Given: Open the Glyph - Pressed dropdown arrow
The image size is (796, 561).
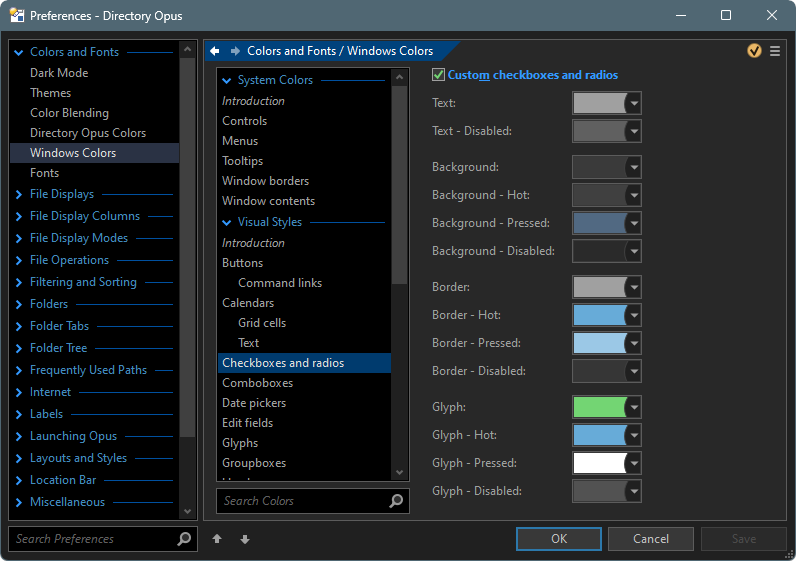Looking at the screenshot, I should point(634,463).
